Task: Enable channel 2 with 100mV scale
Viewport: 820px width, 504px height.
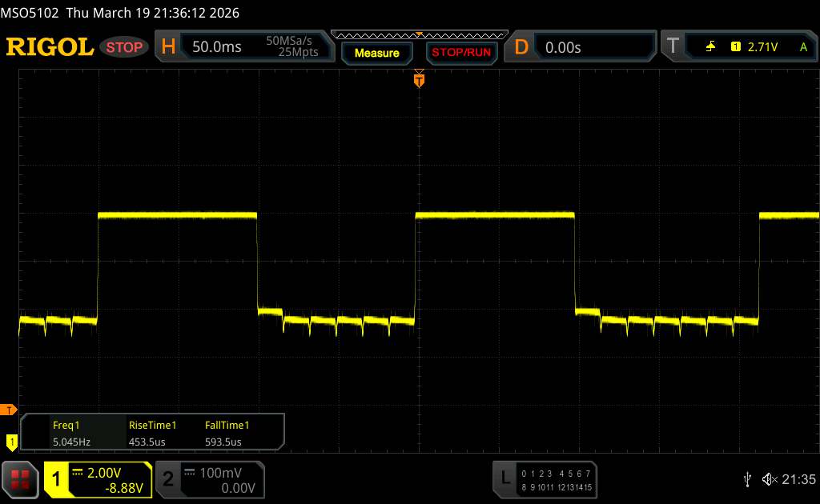Action: [208, 478]
